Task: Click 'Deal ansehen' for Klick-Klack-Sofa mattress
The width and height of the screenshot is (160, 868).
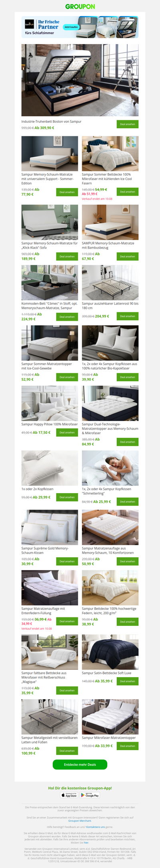Action: pos(67,257)
